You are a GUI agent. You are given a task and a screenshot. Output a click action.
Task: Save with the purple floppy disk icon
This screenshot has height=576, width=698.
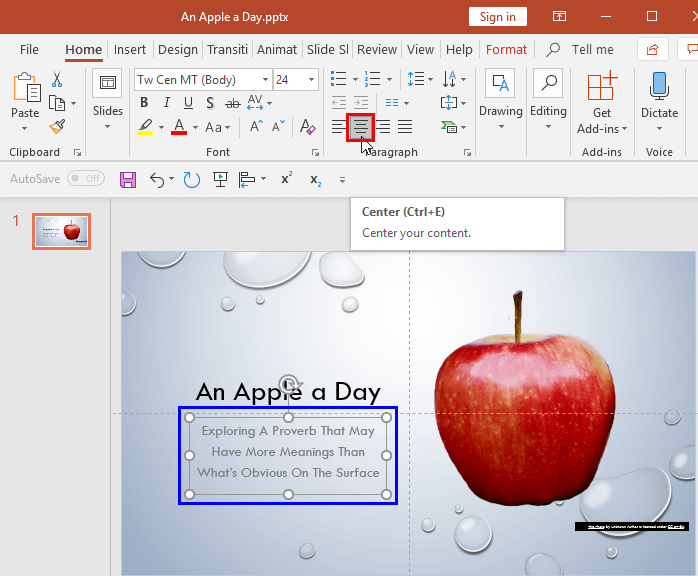click(128, 180)
